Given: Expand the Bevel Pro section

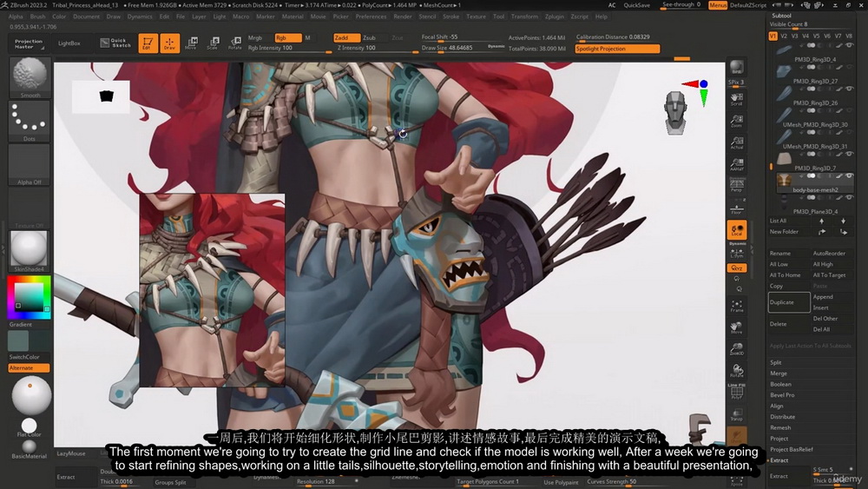Looking at the screenshot, I should pos(782,395).
